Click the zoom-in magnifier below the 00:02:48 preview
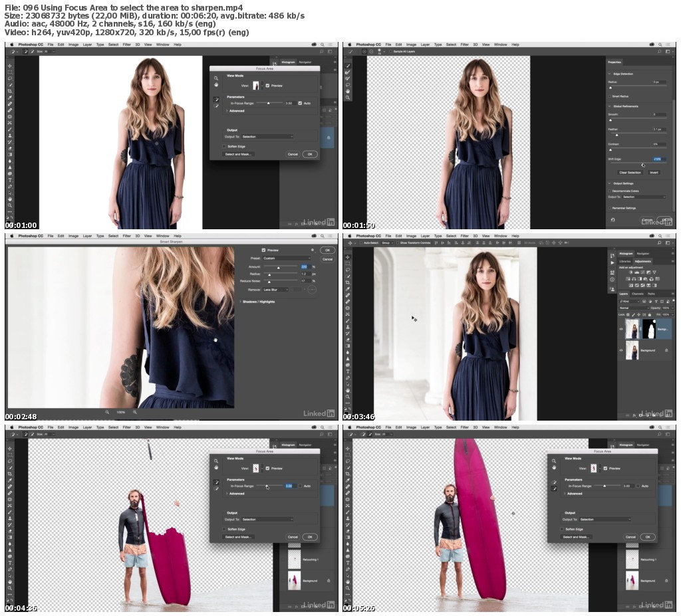Image resolution: width=681 pixels, height=616 pixels. click(134, 412)
